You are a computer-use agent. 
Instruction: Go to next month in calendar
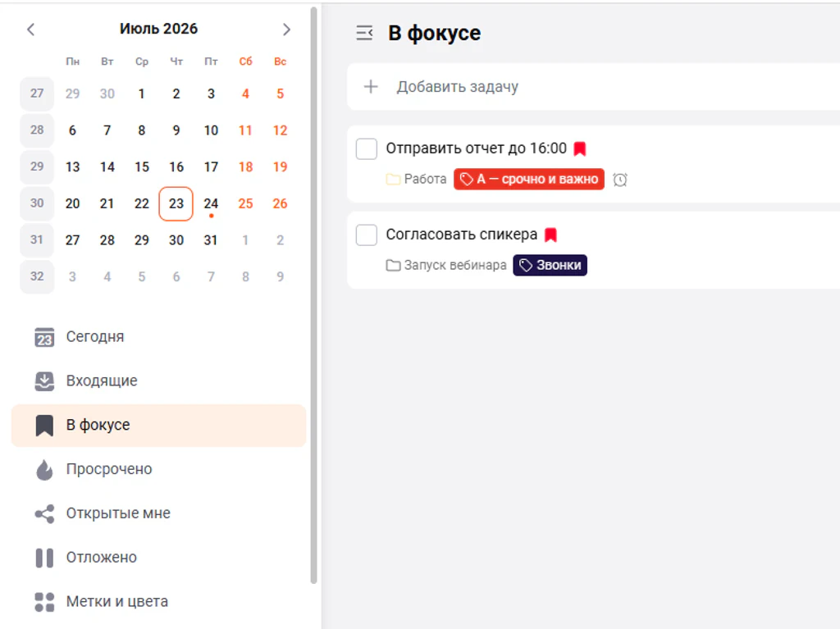[x=286, y=30]
